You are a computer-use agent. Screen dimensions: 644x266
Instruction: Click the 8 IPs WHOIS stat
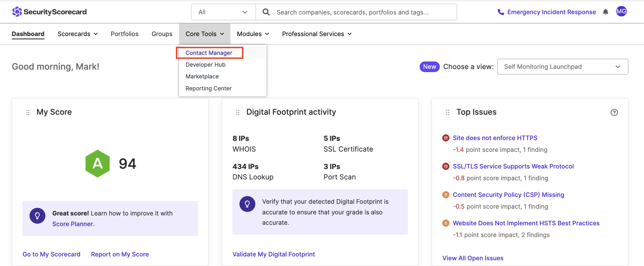(244, 144)
